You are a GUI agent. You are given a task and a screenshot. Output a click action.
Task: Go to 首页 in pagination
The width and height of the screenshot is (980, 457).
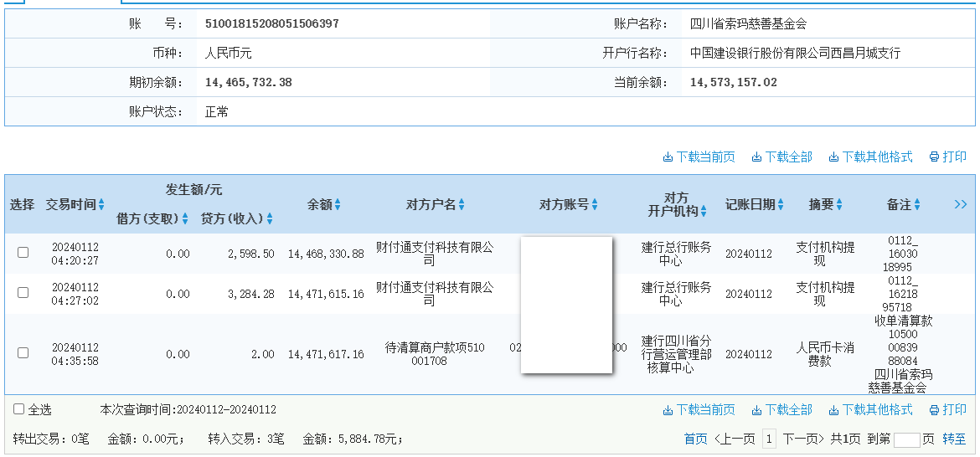pyautogui.click(x=695, y=439)
